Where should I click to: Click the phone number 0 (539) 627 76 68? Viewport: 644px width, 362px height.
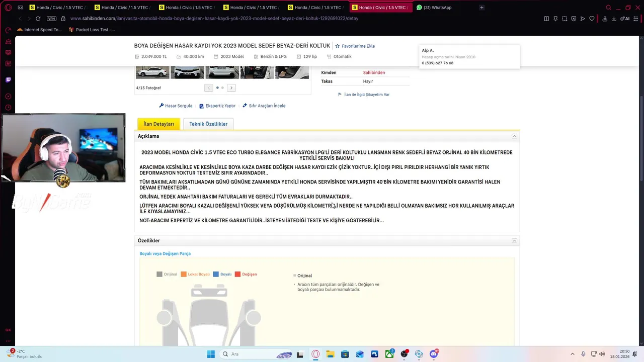tap(438, 63)
